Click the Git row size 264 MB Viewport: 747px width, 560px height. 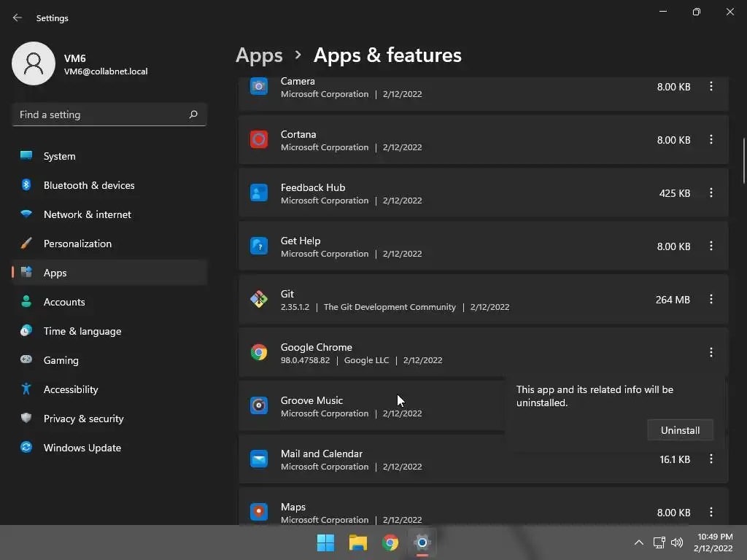click(672, 300)
